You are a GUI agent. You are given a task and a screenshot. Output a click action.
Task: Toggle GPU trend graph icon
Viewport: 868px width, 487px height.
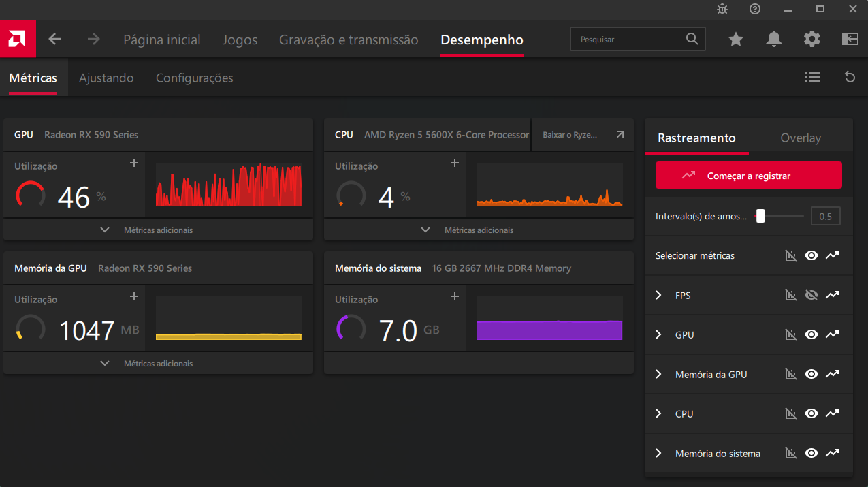coord(832,335)
